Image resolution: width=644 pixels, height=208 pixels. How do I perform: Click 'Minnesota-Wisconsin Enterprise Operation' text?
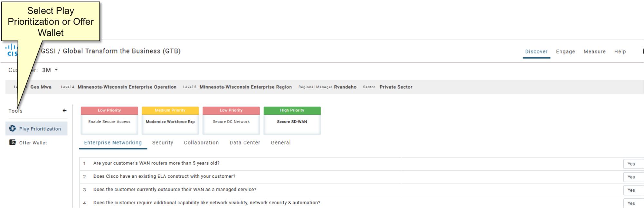pyautogui.click(x=127, y=87)
